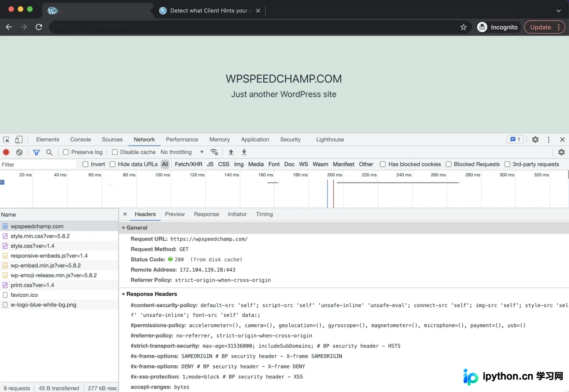Open the browser tab search chevron
This screenshot has height=392, width=569.
(559, 11)
